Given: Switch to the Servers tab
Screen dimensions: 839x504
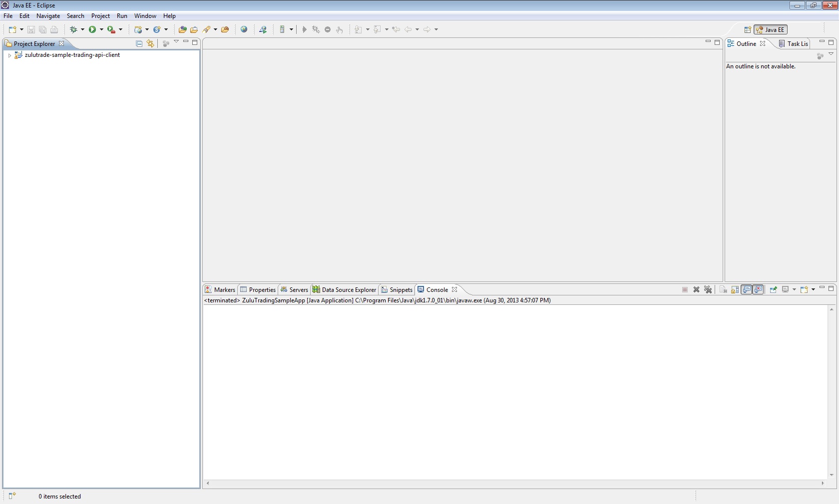Looking at the screenshot, I should 294,289.
